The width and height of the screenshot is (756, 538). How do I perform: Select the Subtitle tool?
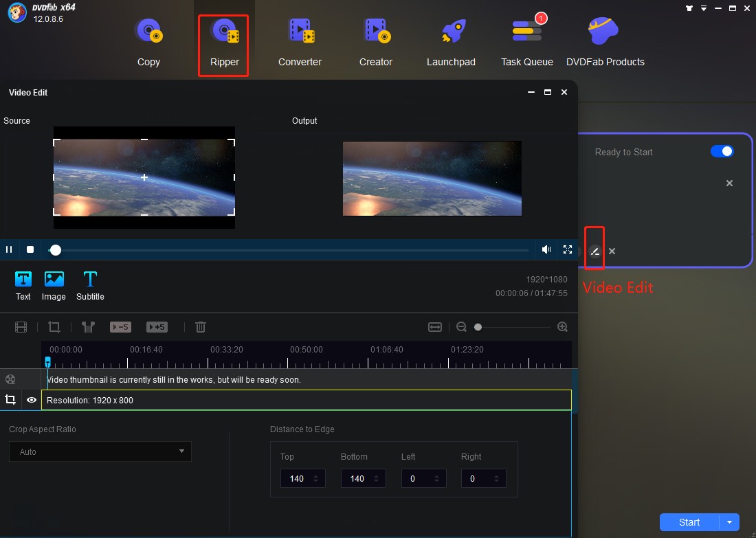89,284
